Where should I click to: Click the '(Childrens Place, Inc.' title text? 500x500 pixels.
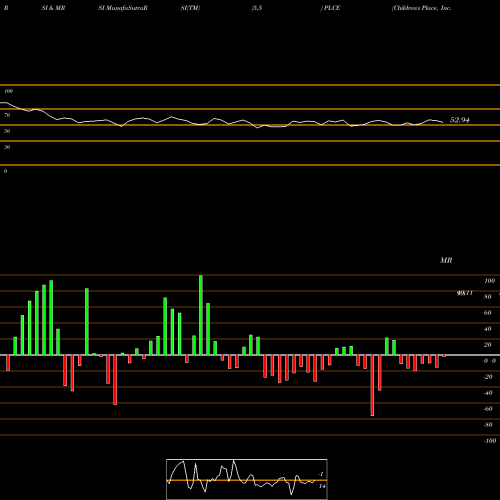coord(422,8)
